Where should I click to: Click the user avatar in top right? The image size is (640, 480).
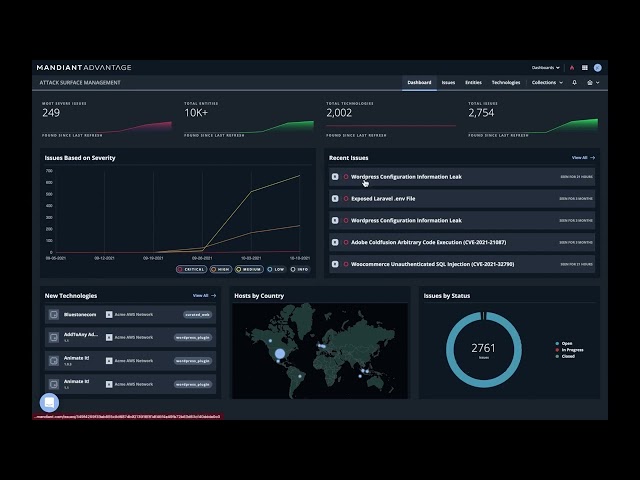598,68
